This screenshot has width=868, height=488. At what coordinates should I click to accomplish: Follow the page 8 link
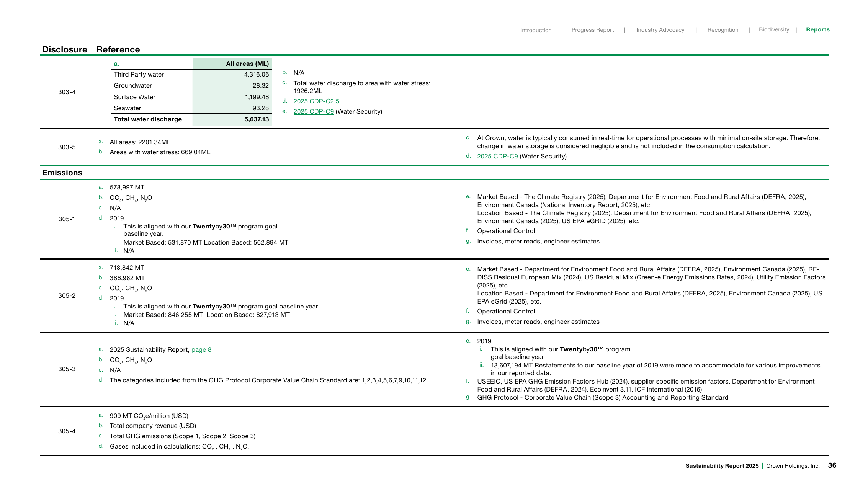coord(201,349)
